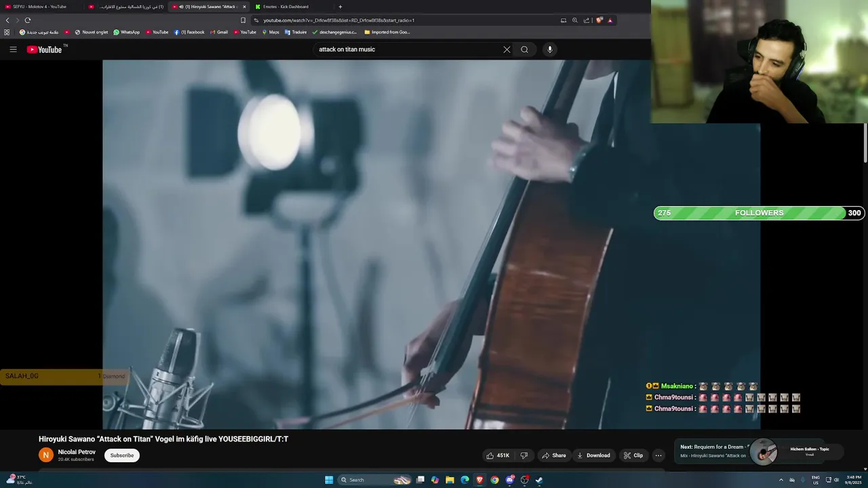Open the YouTube guide hamburger menu
The image size is (868, 488).
pos(13,49)
